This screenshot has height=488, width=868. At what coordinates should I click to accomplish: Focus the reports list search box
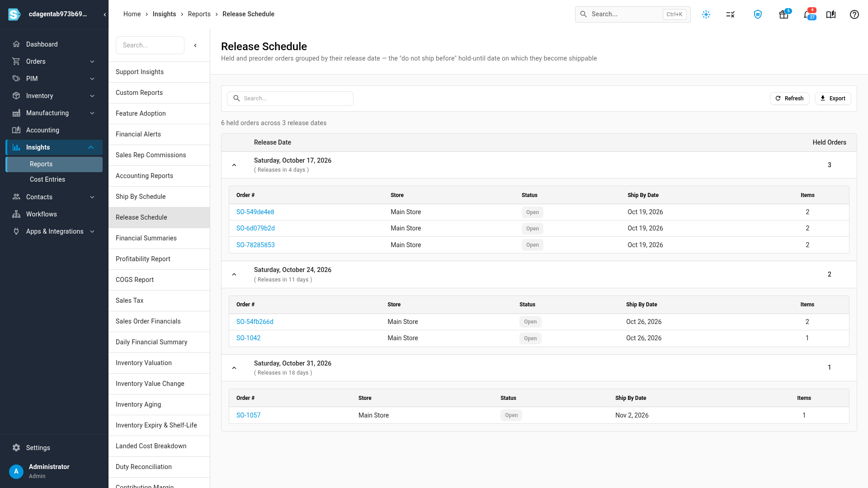[x=150, y=45]
